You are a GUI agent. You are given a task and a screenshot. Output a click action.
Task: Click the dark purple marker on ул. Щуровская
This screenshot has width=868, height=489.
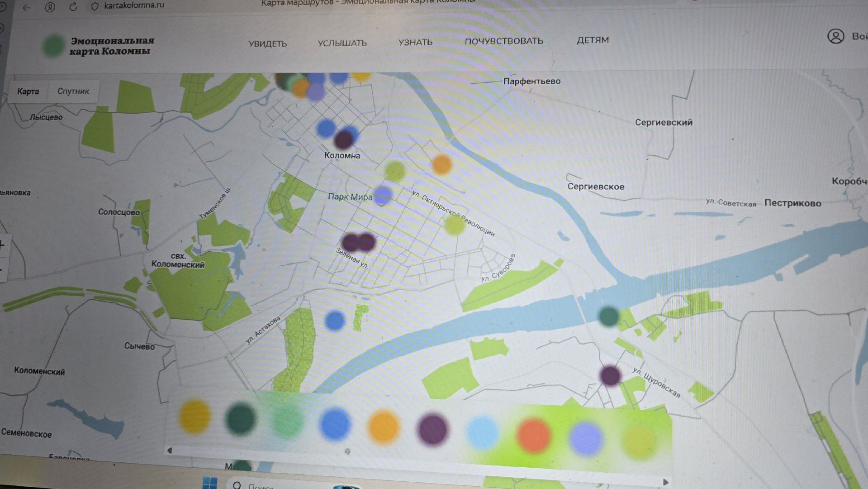point(610,375)
